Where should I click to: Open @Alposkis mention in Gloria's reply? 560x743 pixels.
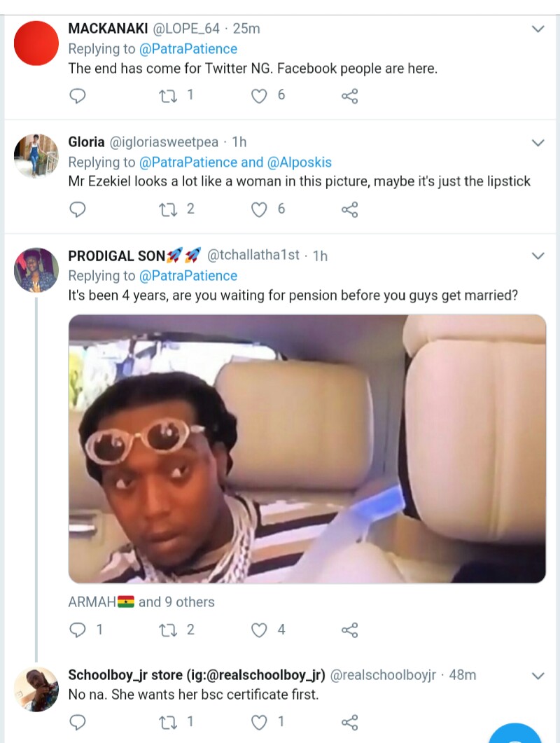[x=299, y=162]
